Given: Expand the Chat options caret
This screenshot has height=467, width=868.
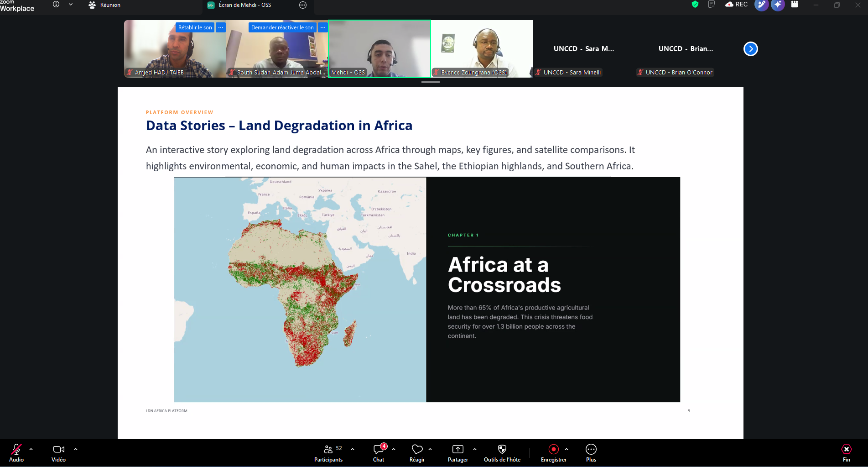Looking at the screenshot, I should (394, 449).
